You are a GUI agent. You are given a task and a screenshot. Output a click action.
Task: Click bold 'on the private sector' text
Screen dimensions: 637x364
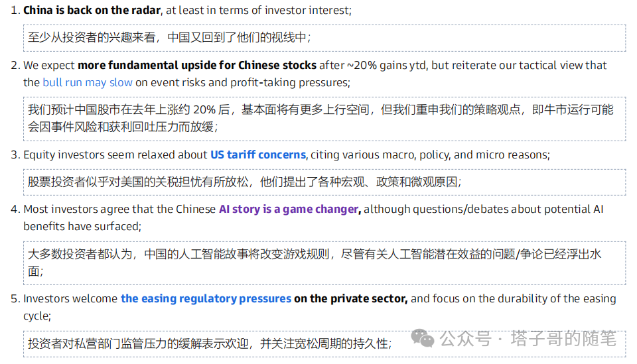(350, 298)
